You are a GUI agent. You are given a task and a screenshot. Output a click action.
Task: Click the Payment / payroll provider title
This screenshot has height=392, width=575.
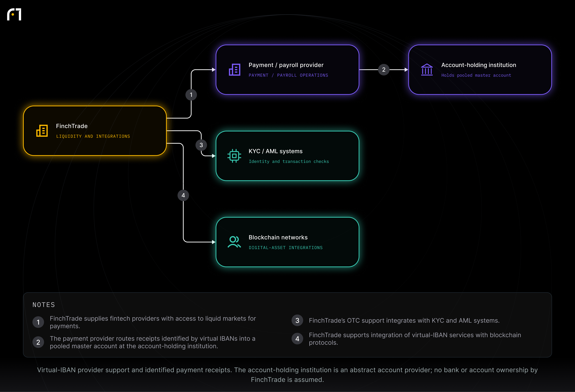(286, 65)
